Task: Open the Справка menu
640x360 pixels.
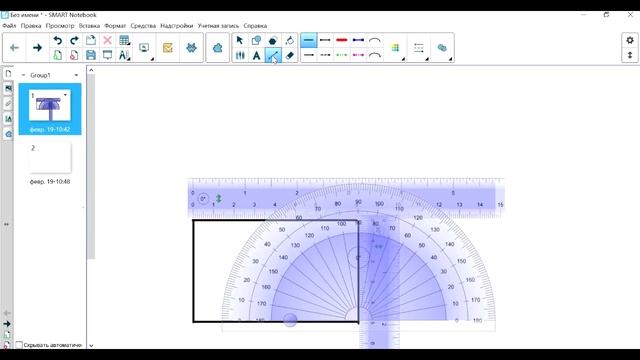Action: 255,26
